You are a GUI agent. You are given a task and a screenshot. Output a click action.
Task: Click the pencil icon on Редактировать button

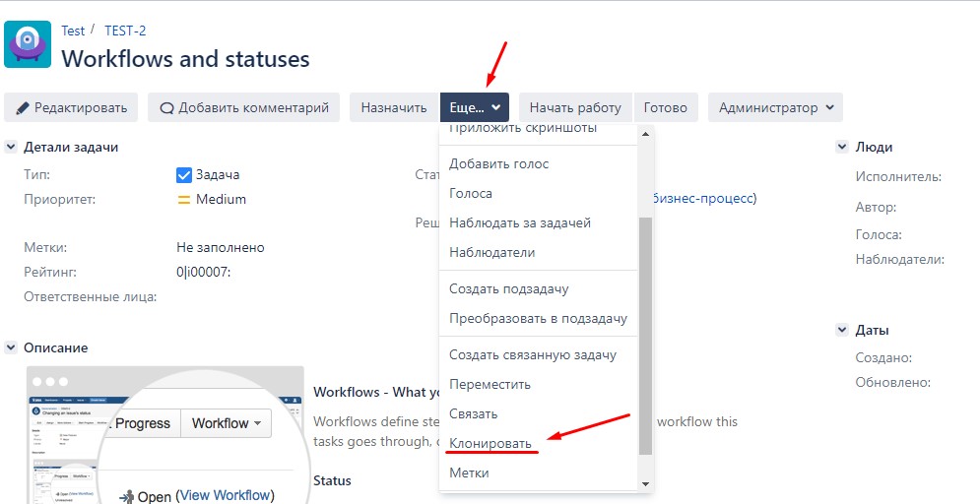[x=23, y=108]
